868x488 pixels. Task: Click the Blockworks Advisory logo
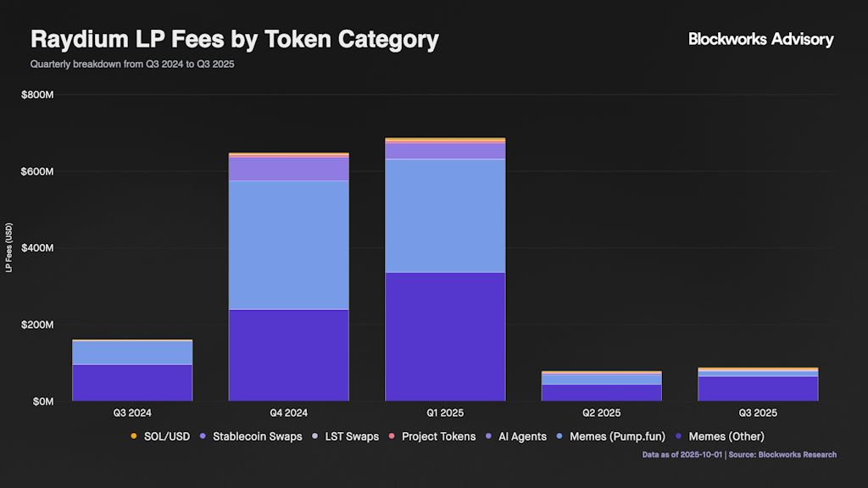[x=760, y=39]
